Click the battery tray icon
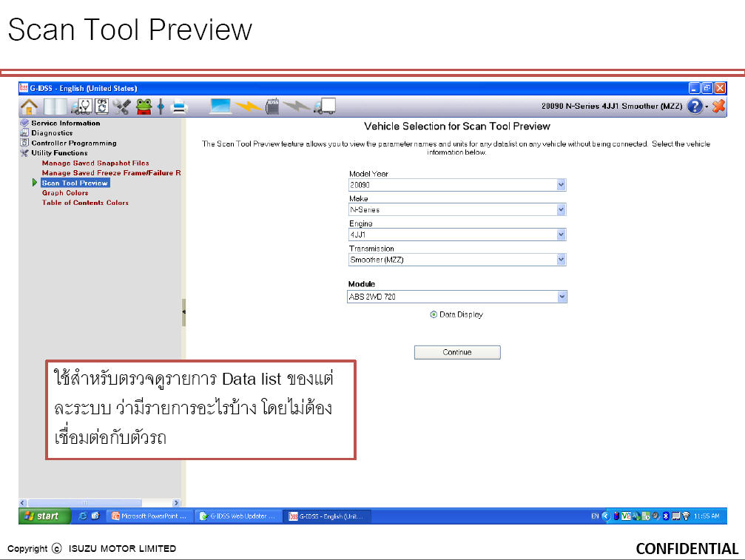The height and width of the screenshot is (560, 745). coord(616,516)
